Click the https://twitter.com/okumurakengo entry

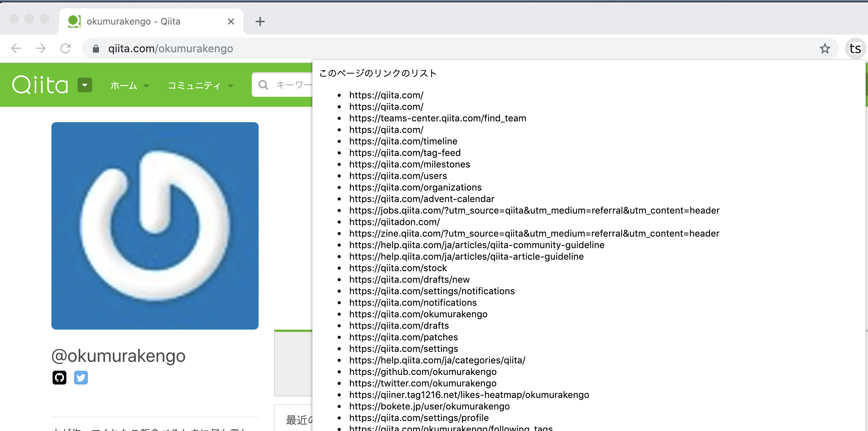(423, 383)
